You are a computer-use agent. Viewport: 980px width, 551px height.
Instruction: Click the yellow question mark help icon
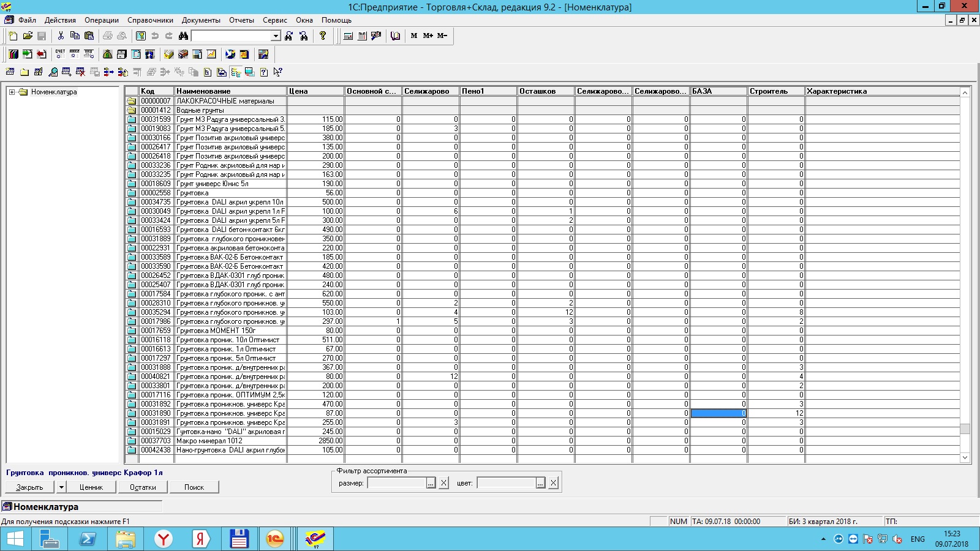click(323, 36)
